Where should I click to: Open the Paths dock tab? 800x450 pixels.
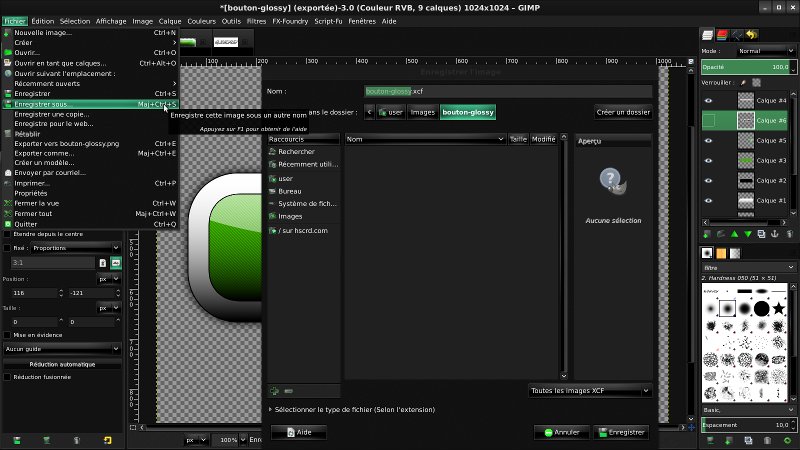pos(737,35)
